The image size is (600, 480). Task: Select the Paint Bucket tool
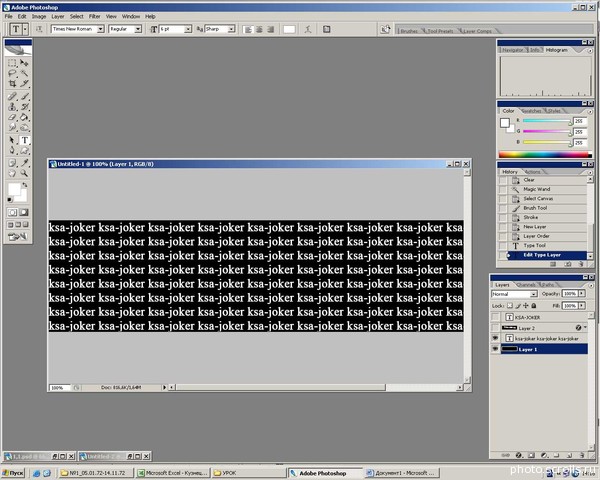(x=24, y=117)
